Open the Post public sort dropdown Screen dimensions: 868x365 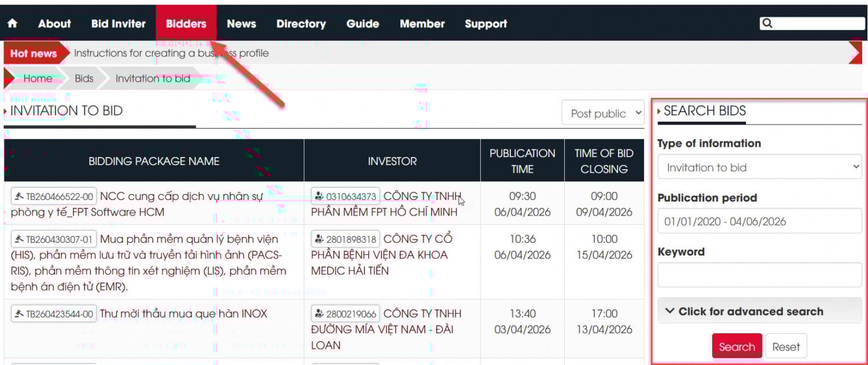(603, 113)
